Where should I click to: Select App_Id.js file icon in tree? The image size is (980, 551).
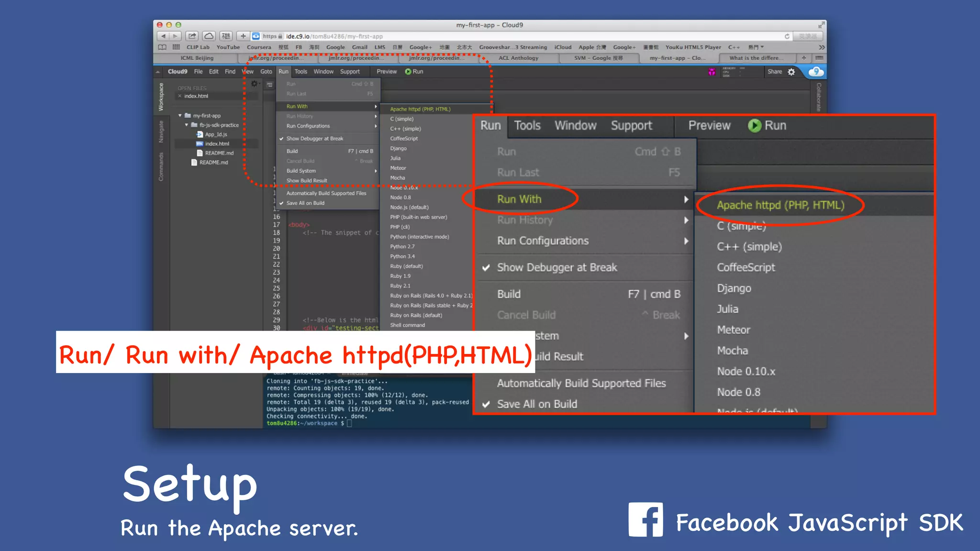[x=200, y=134]
